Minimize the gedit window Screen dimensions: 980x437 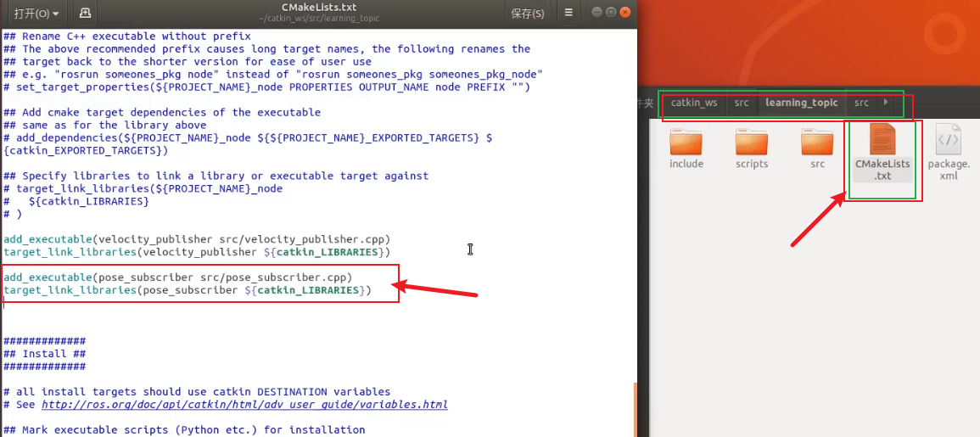(x=596, y=12)
